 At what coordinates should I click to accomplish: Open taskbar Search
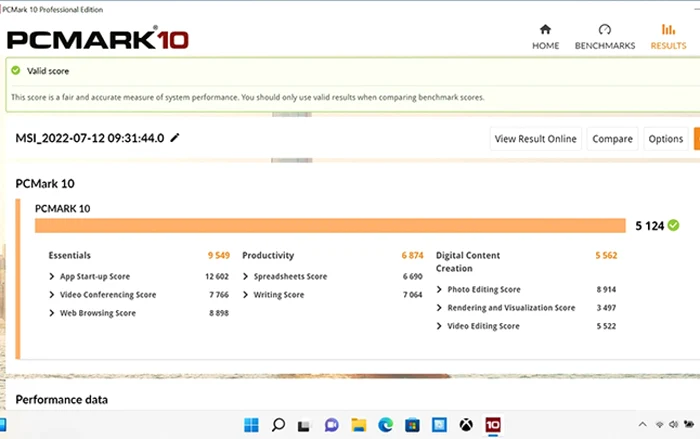click(x=278, y=425)
